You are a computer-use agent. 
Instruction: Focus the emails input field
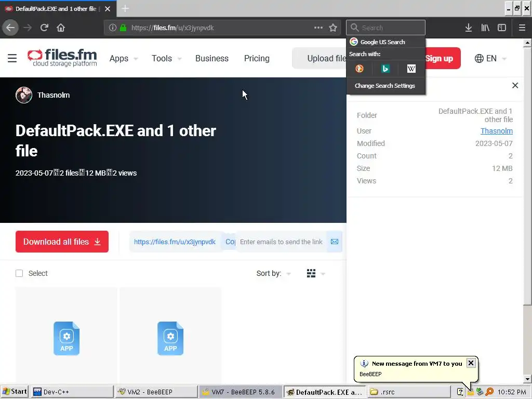coord(281,242)
